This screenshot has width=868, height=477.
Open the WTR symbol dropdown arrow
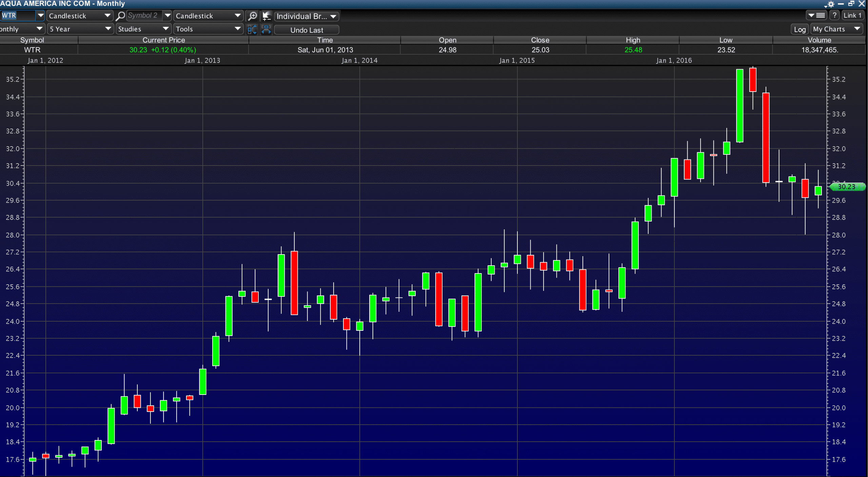[x=40, y=16]
